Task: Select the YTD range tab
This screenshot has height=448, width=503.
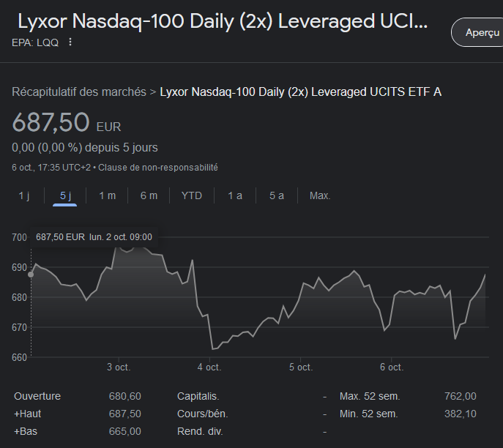Action: 192,195
